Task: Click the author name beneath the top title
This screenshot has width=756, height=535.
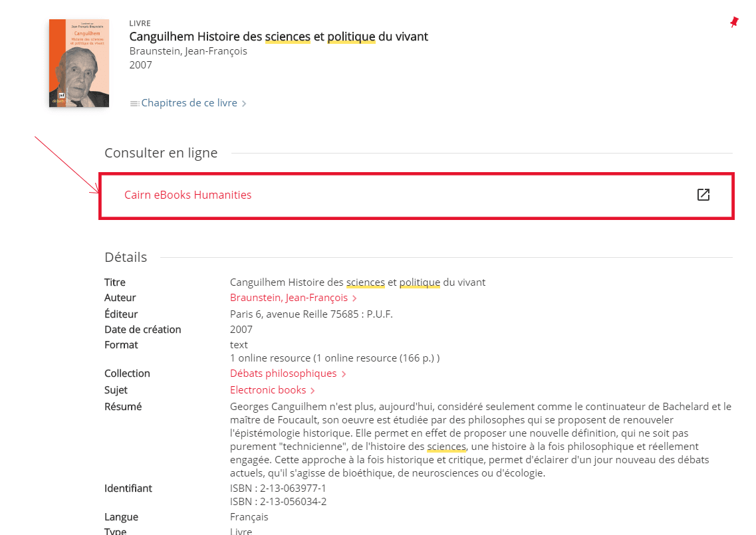Action: (x=188, y=51)
